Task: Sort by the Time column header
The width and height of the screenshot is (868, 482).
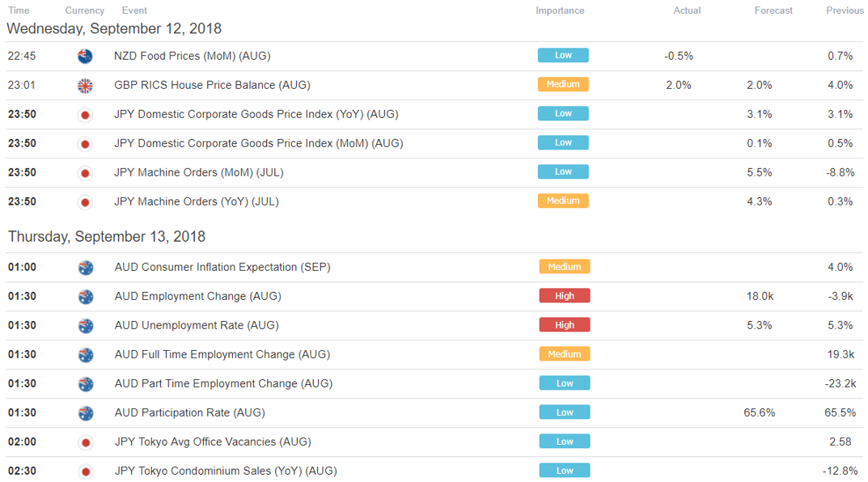Action: coord(19,11)
